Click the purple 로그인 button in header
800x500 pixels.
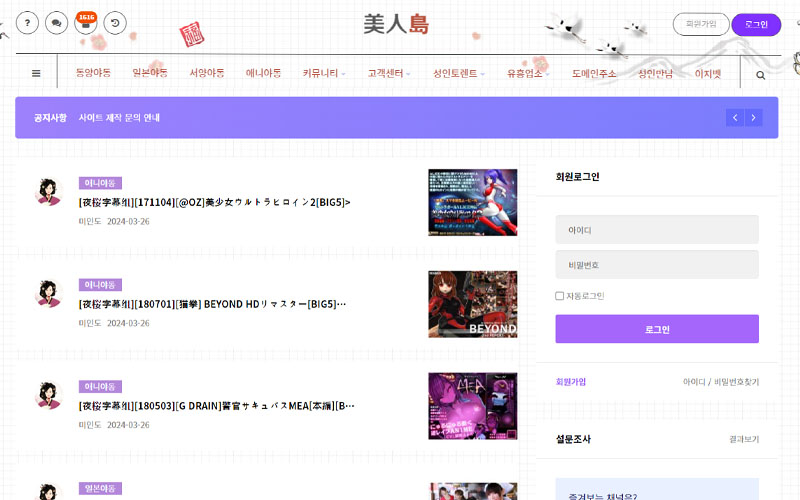[756, 24]
